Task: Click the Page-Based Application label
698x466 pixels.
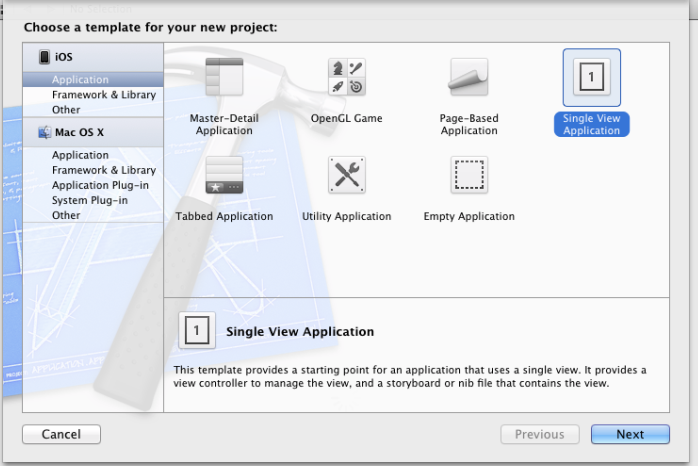Action: click(469, 124)
